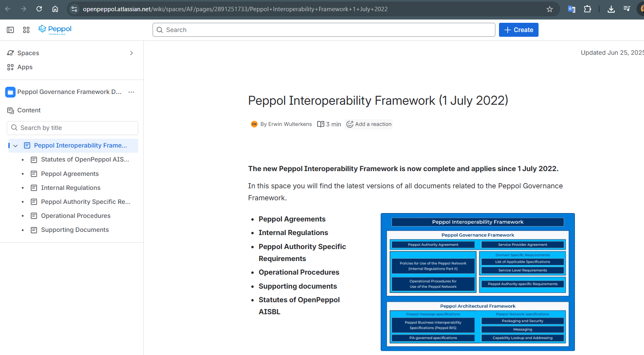Open Supporting Documents page in tree
This screenshot has height=355, width=644.
(x=75, y=230)
